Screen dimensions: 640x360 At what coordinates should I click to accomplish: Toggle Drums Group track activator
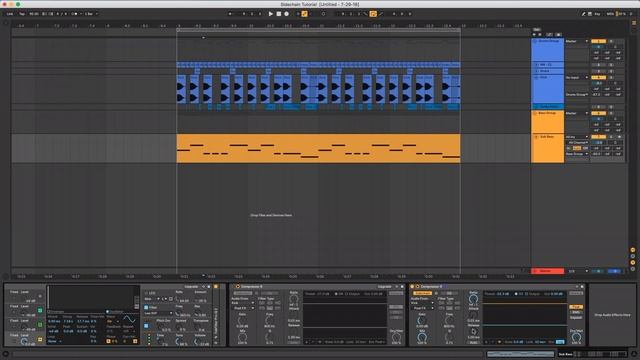(598, 41)
